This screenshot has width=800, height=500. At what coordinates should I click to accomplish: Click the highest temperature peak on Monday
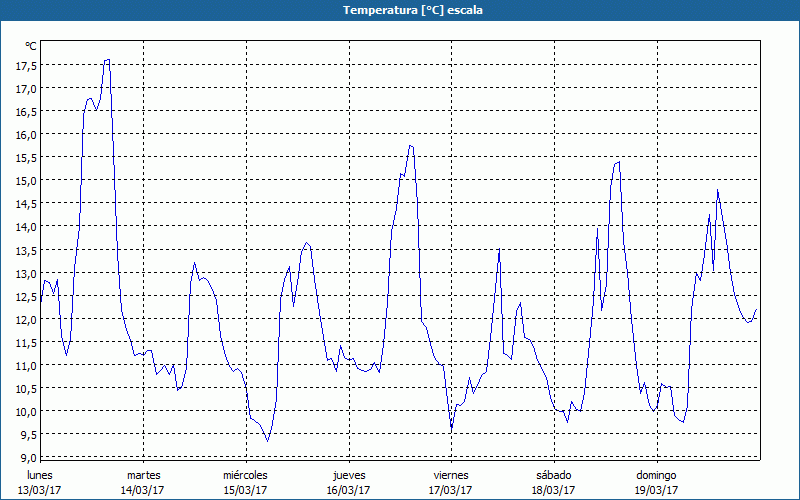click(x=107, y=60)
